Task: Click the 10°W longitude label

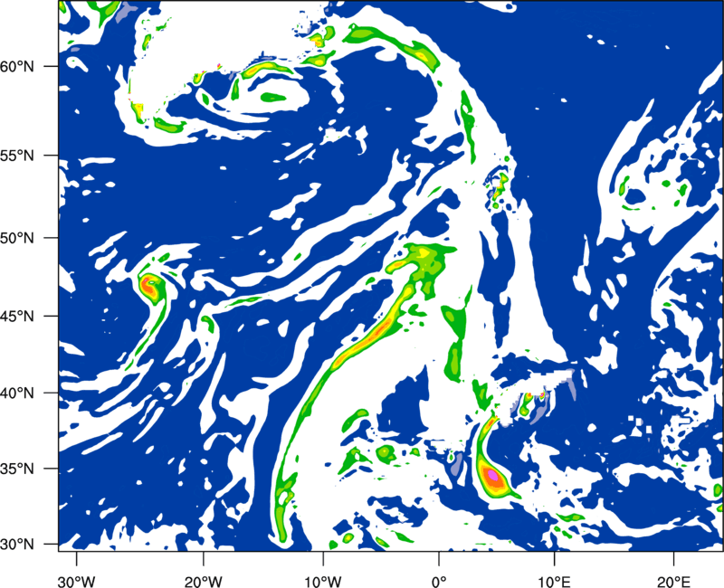Action: (323, 582)
